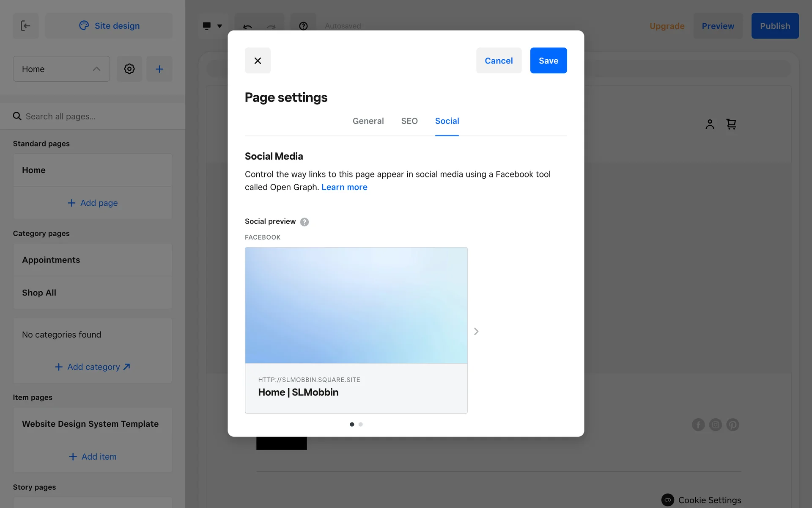Click the account profile icon

[x=710, y=124]
